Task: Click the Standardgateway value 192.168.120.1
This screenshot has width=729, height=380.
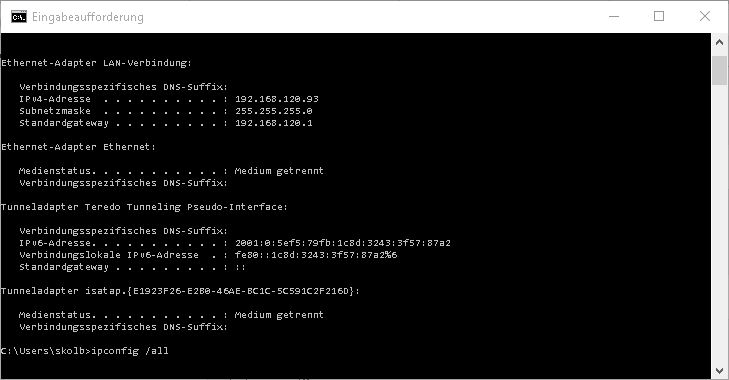Action: click(x=273, y=123)
